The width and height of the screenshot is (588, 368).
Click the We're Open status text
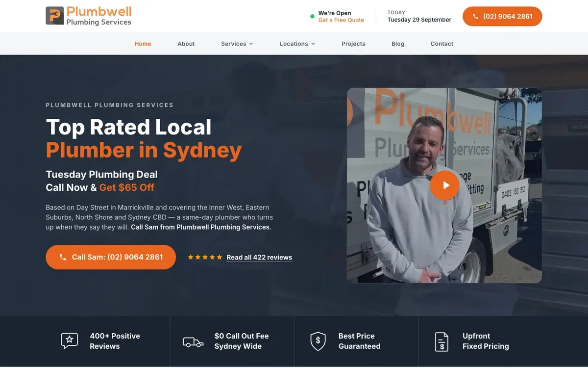pos(335,13)
